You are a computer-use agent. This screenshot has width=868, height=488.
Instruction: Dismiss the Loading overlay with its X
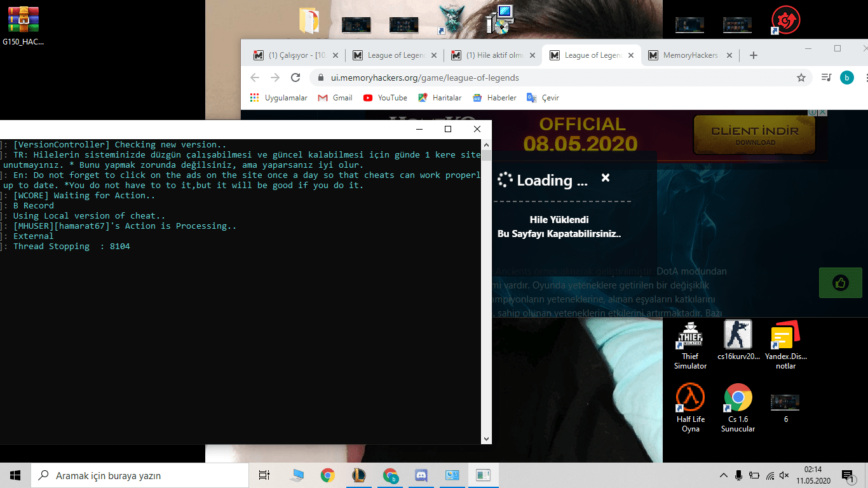click(x=606, y=178)
